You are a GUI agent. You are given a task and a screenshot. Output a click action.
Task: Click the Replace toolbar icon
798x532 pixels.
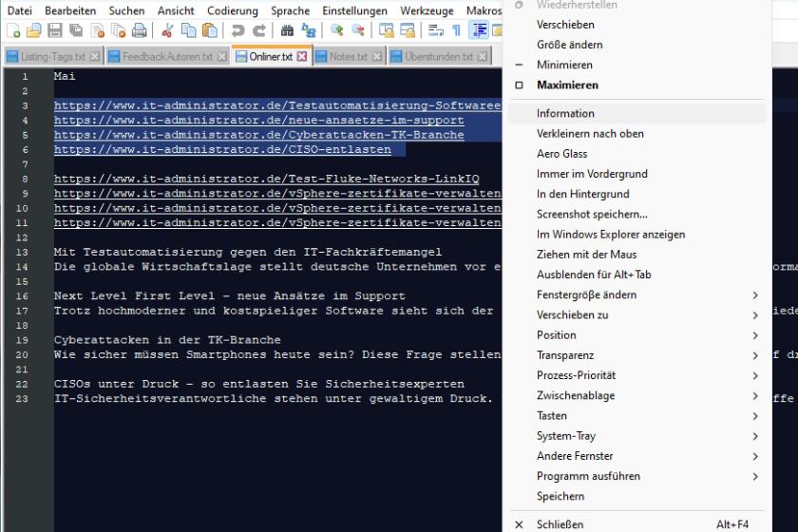tap(309, 30)
